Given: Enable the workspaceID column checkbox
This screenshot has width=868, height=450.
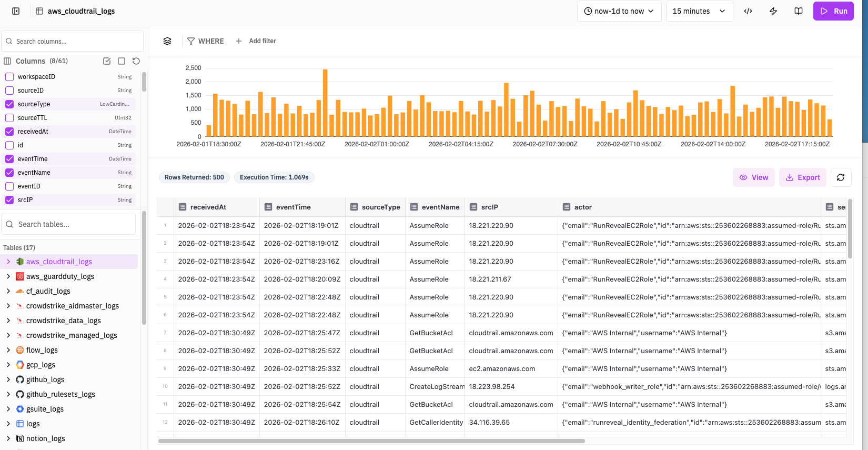Looking at the screenshot, I should [9, 77].
